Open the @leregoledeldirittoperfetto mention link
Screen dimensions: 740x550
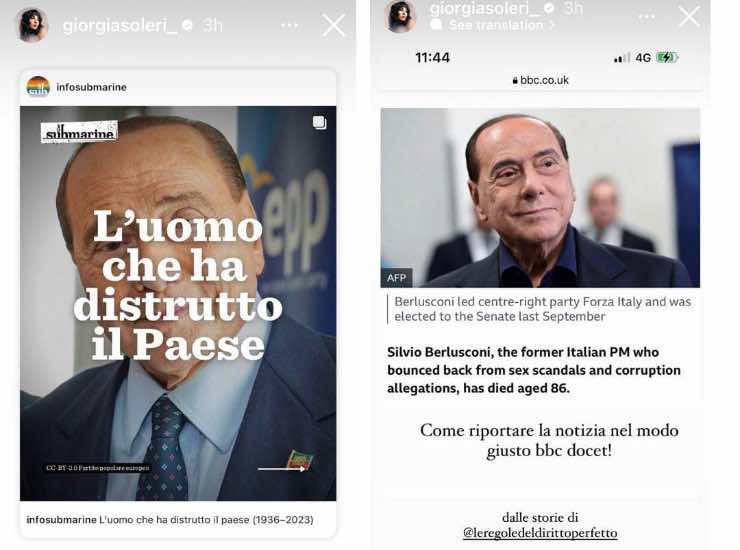pos(540,533)
